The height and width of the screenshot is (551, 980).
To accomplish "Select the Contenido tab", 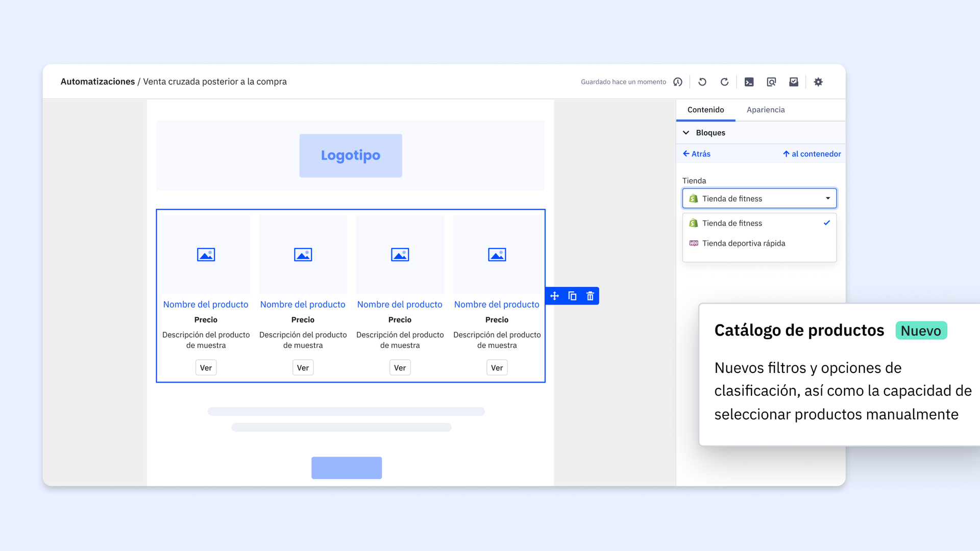I will [x=705, y=110].
